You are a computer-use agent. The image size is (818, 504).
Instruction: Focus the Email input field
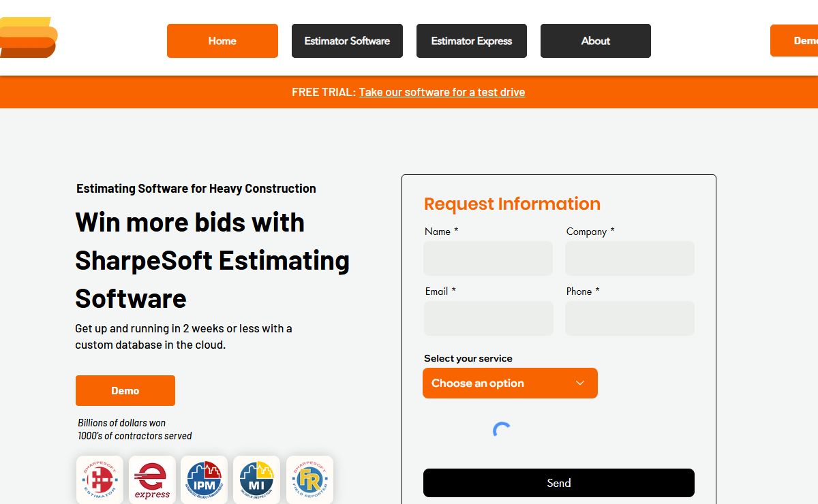(489, 318)
